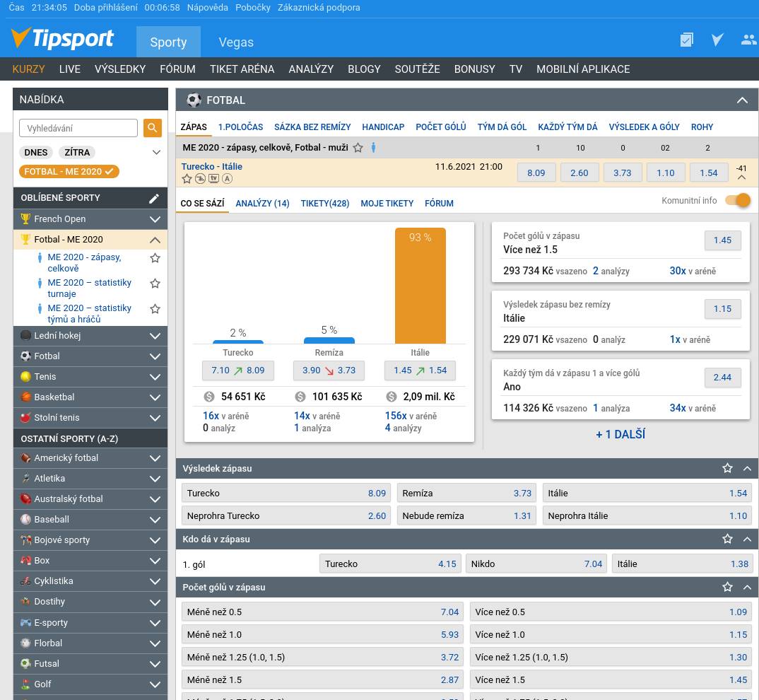Star ME 2020 – statistiky týmů a hráčů
759x700 pixels.
point(155,308)
